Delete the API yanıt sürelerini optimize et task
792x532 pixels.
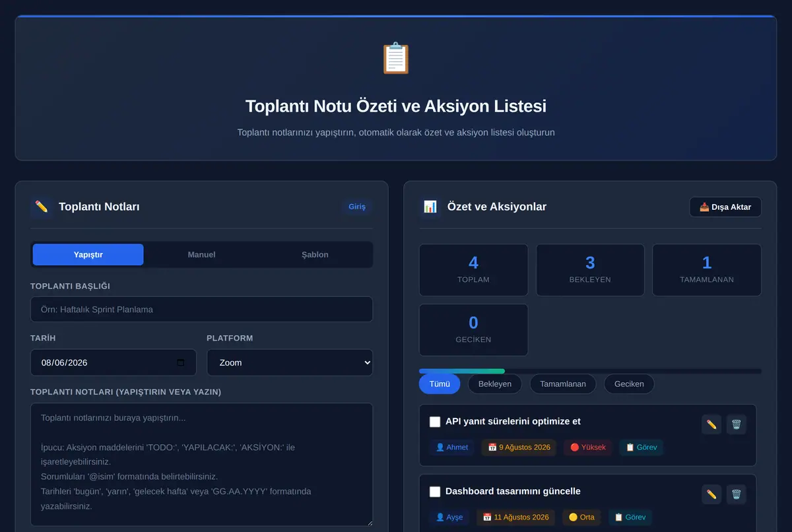(737, 424)
